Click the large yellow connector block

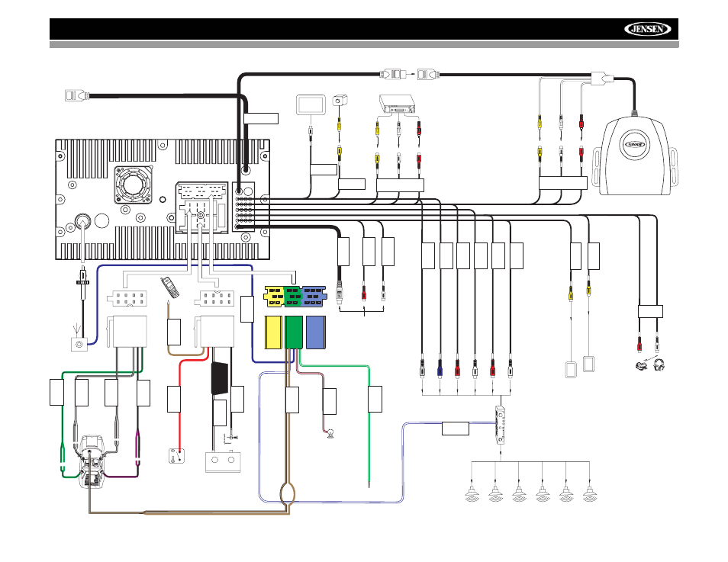coord(273,332)
